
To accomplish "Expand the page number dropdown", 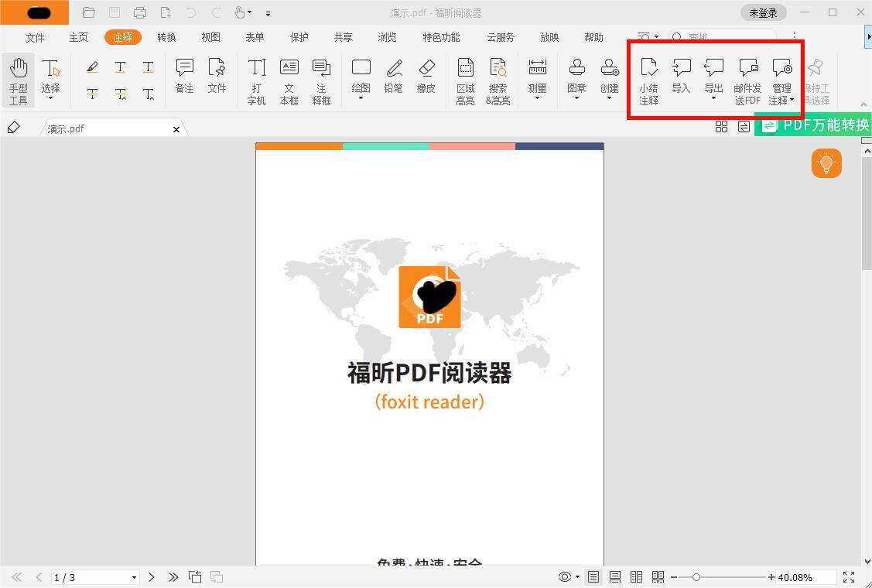I will (x=132, y=576).
